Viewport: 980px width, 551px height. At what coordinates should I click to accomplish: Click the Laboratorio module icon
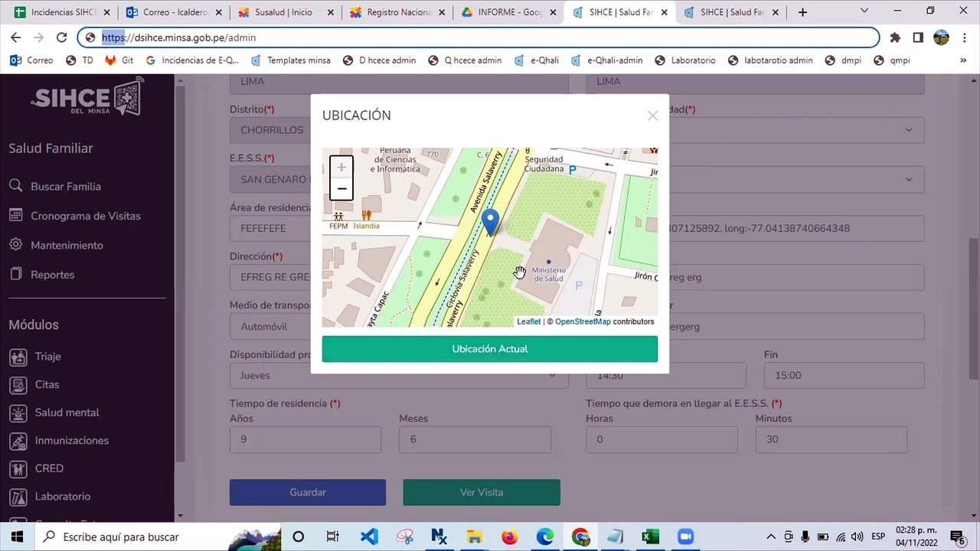(x=18, y=497)
